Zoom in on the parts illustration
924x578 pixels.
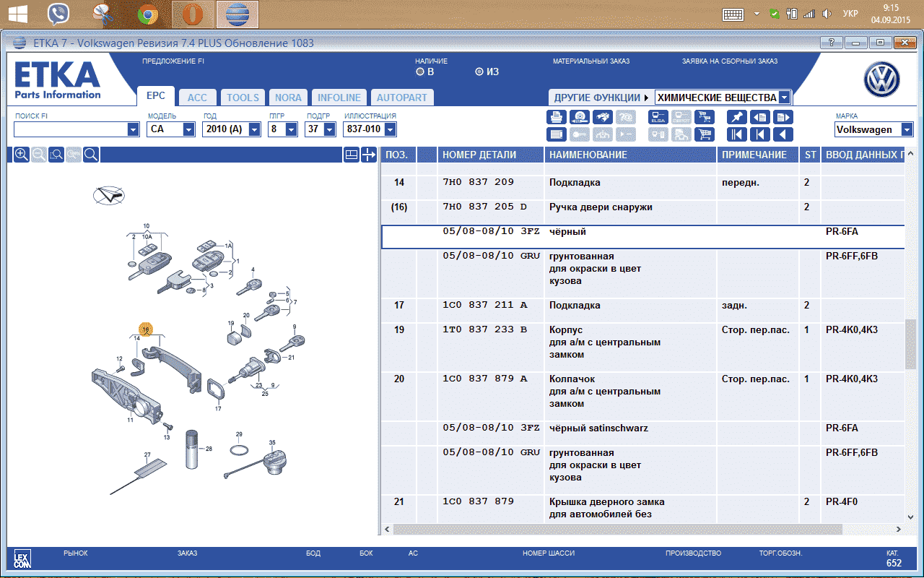pyautogui.click(x=22, y=155)
